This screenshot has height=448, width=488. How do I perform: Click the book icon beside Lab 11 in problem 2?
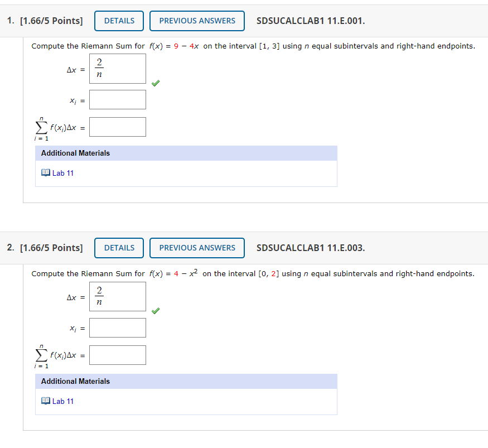click(x=46, y=401)
